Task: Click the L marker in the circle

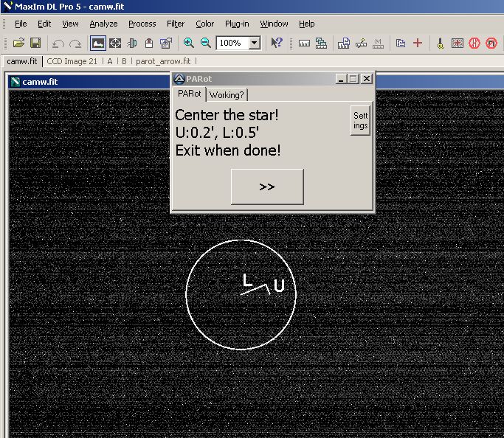Action: pos(247,280)
